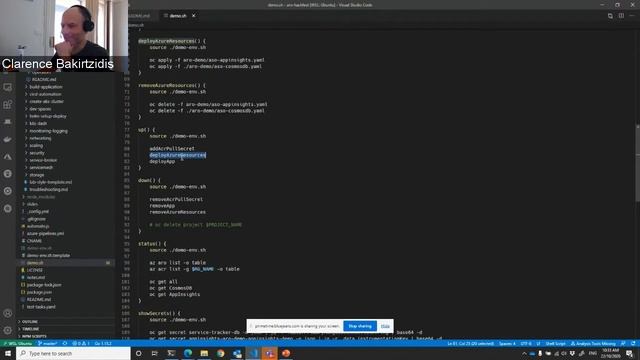
Task: Open Outlook from the taskbar
Action: 237,353
